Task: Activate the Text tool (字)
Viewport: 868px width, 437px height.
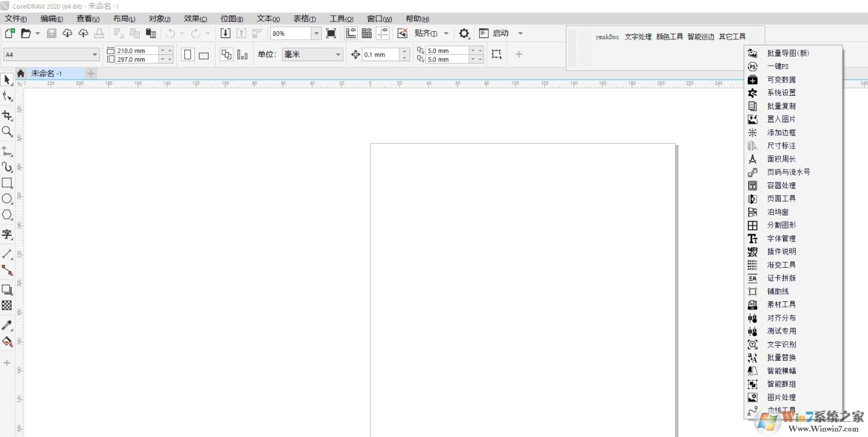Action: pos(7,234)
